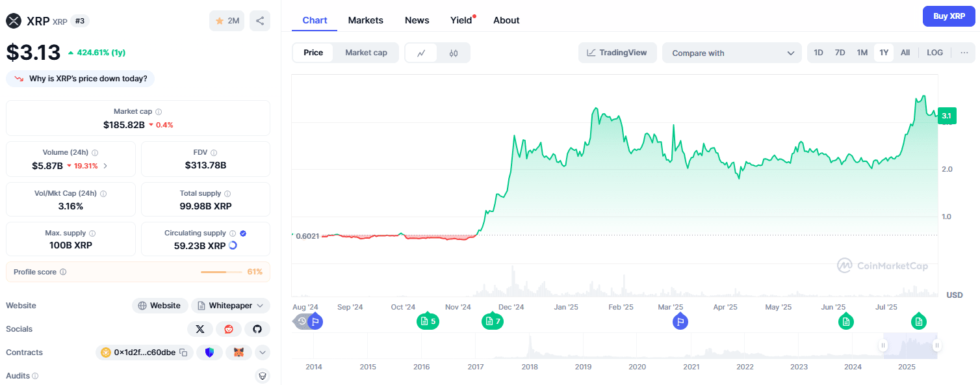Image resolution: width=980 pixels, height=385 pixels.
Task: Open the news marker labeled 5
Action: [428, 321]
